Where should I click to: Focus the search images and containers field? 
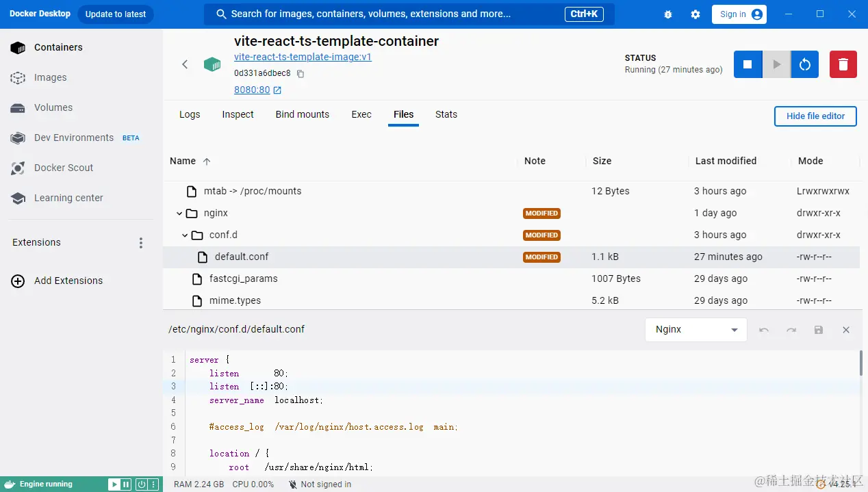pyautogui.click(x=409, y=14)
